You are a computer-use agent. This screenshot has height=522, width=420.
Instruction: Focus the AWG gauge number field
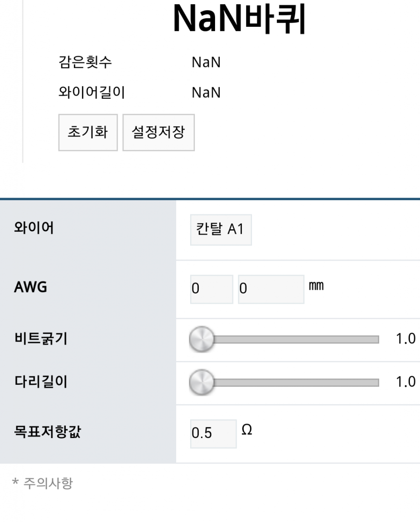click(x=211, y=289)
